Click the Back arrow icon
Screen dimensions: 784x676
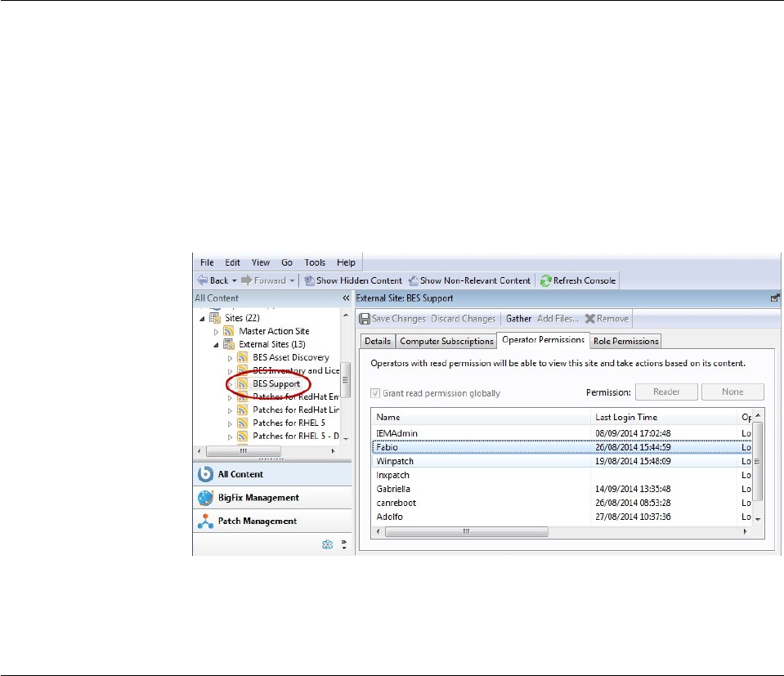coord(203,280)
